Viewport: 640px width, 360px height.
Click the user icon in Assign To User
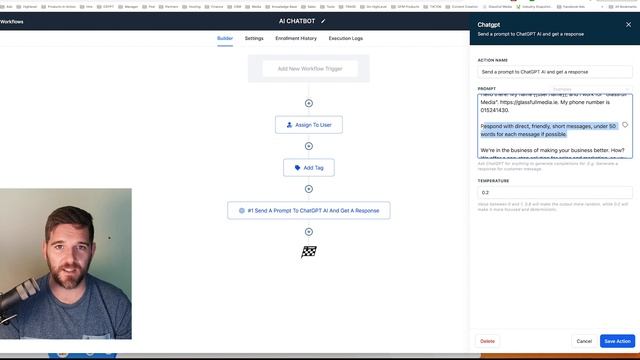click(x=289, y=125)
